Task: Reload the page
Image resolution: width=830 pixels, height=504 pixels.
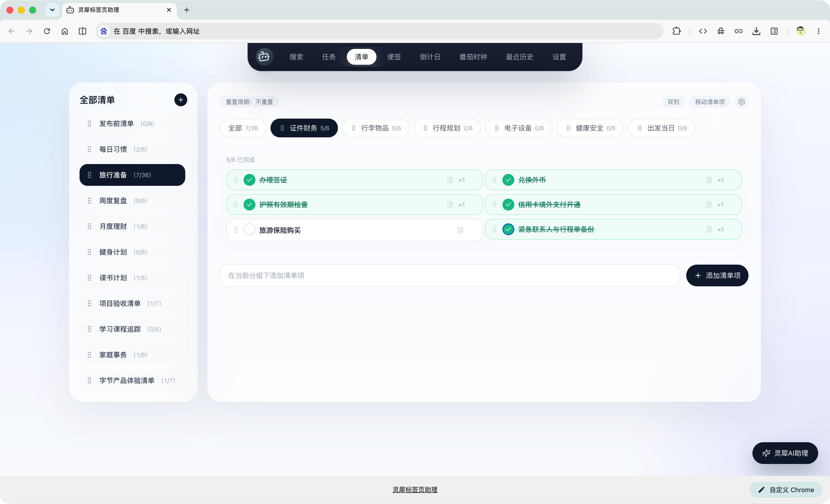Action: (47, 31)
